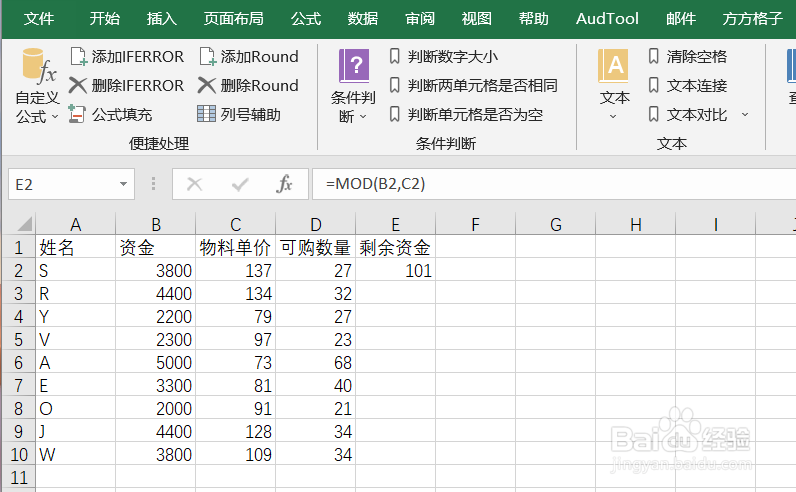Click the 文本 text tool icon
This screenshot has width=796, height=492.
pyautogui.click(x=614, y=66)
